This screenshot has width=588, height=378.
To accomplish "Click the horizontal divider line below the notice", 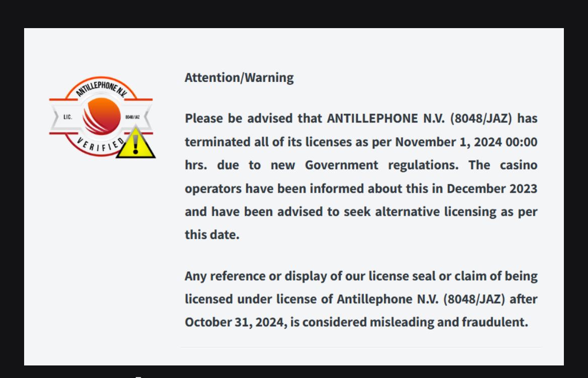I will [x=361, y=347].
